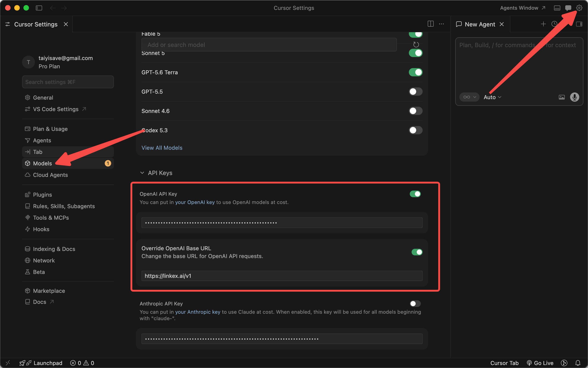Click the account avatar T
This screenshot has width=588, height=368.
click(x=28, y=62)
